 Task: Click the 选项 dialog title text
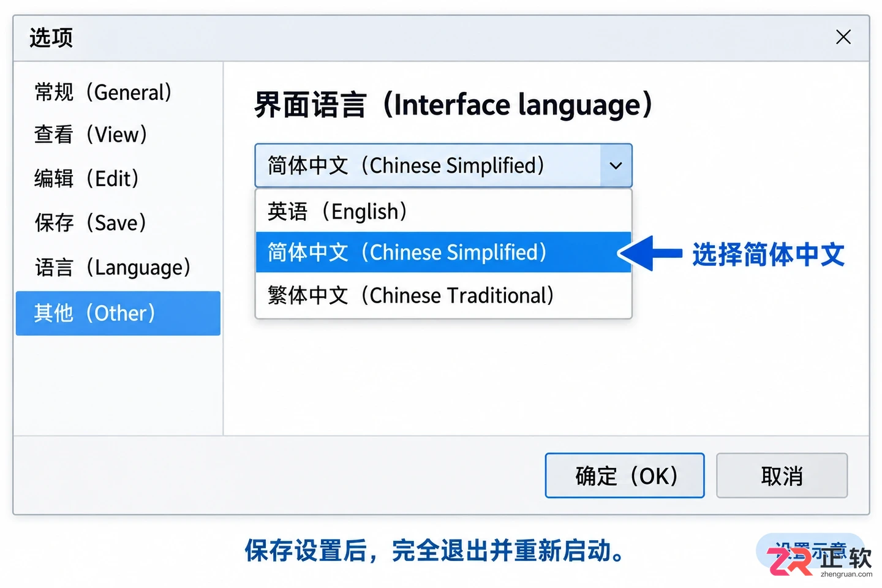coord(51,38)
